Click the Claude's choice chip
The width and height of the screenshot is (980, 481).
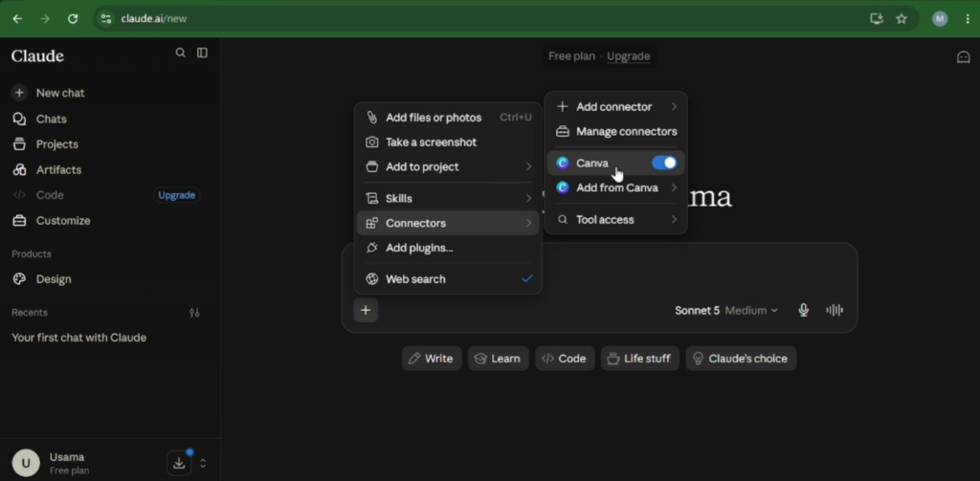pyautogui.click(x=741, y=359)
